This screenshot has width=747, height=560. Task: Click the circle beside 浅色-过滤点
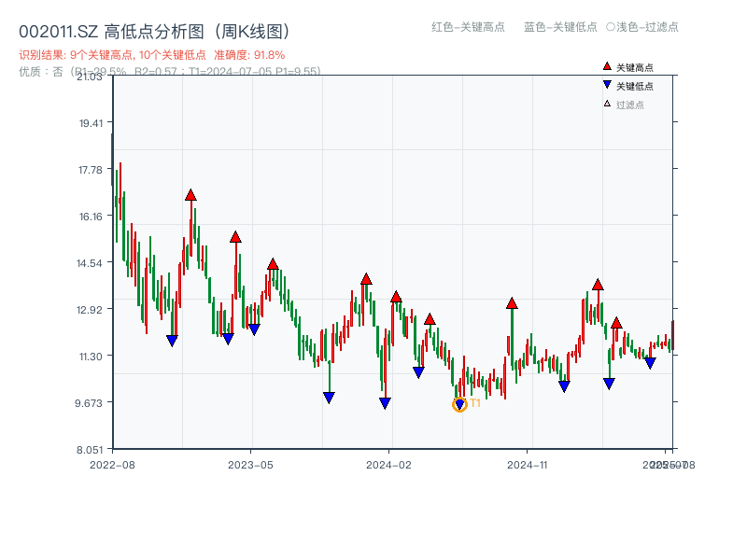[611, 27]
